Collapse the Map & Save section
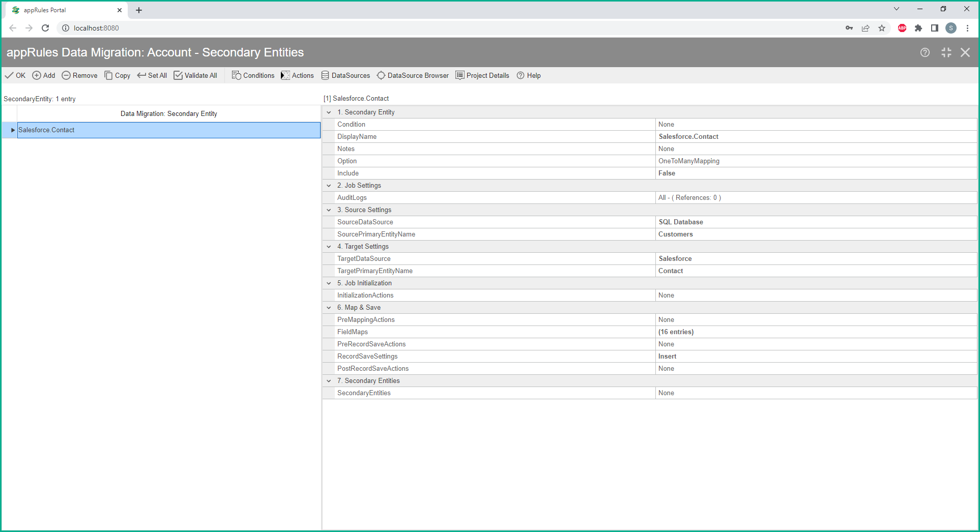The width and height of the screenshot is (980, 532). coord(329,308)
